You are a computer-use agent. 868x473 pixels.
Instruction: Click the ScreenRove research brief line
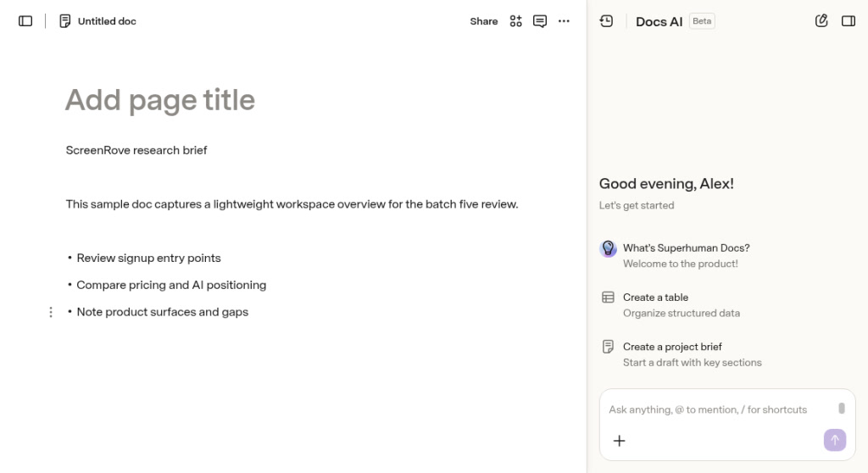pyautogui.click(x=136, y=150)
